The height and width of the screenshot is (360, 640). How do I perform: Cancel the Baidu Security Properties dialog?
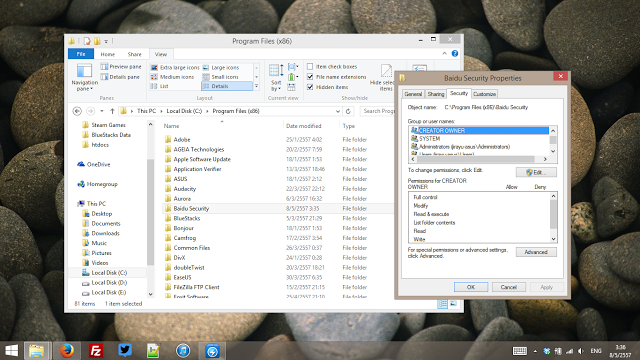point(509,287)
